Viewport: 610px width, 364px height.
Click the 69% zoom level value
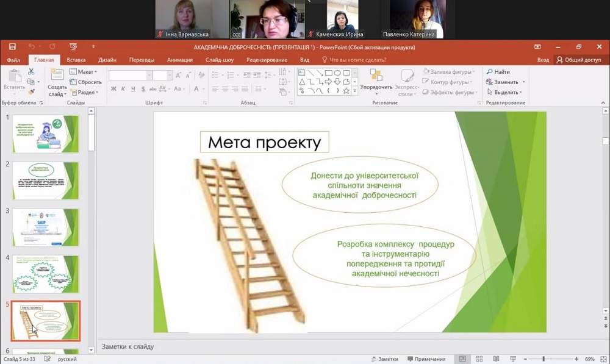point(590,359)
